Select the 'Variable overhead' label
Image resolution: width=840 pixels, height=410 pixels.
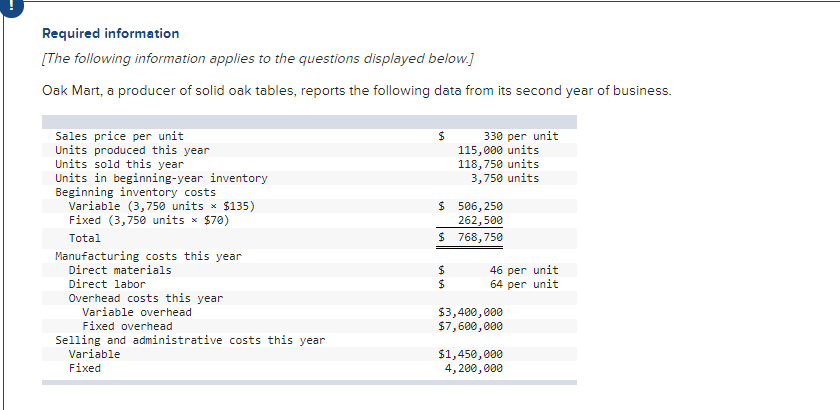[x=137, y=312]
